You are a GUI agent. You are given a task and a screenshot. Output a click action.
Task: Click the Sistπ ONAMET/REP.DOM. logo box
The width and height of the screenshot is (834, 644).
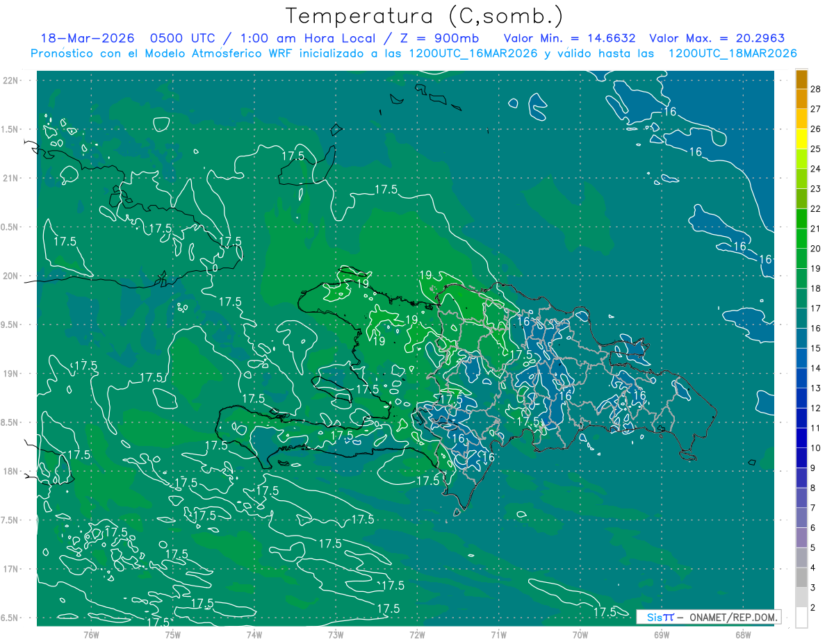pyautogui.click(x=708, y=617)
